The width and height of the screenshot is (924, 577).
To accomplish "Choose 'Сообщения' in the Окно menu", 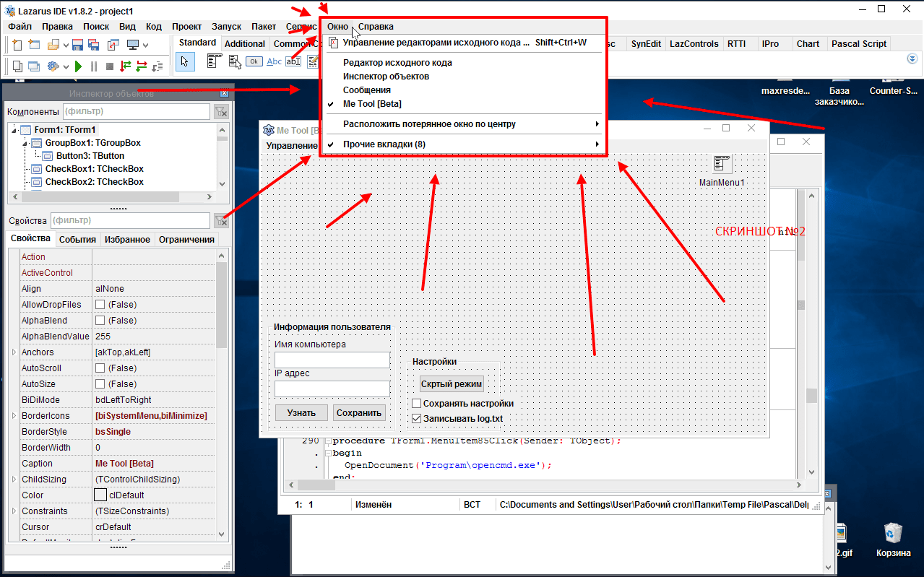I will click(463, 90).
